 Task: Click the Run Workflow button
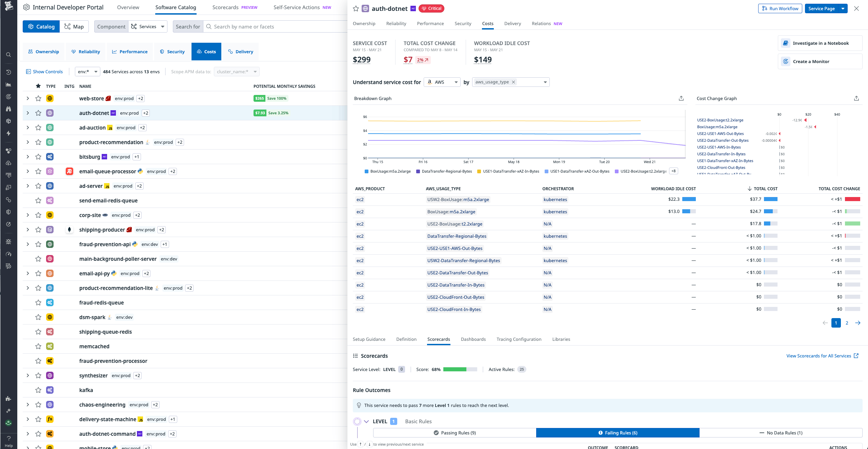click(x=780, y=8)
